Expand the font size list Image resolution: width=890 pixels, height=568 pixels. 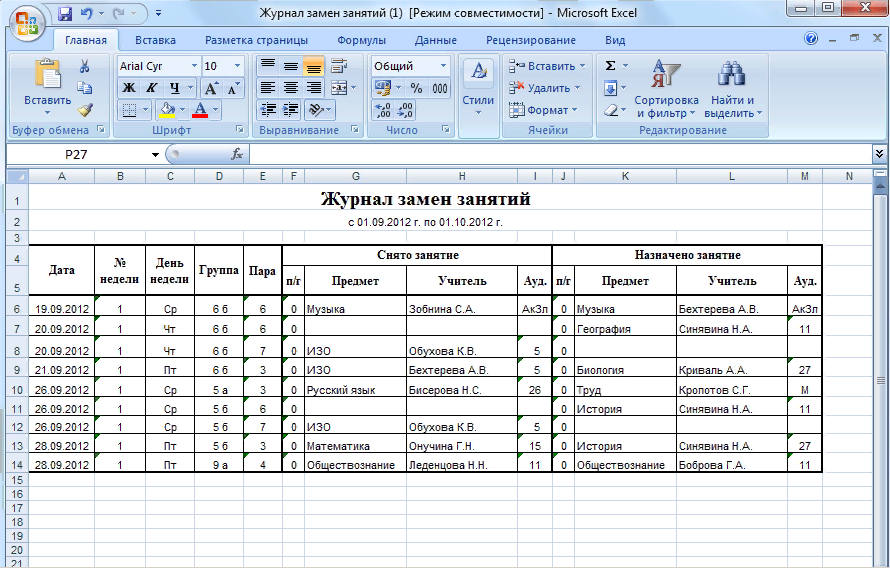[237, 66]
